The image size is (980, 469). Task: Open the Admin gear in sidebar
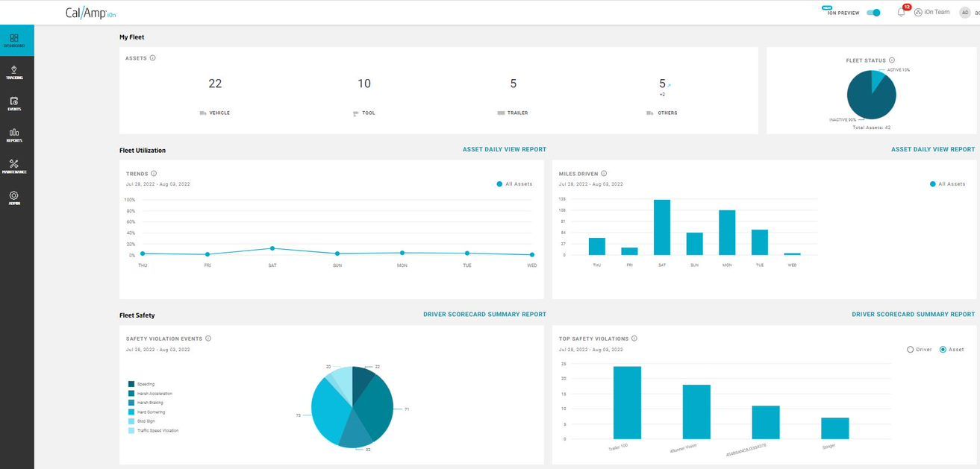coord(14,198)
